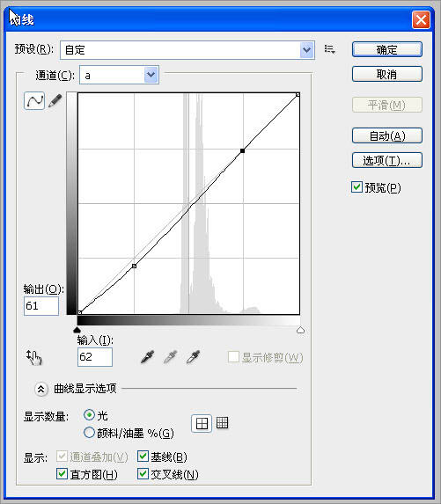The height and width of the screenshot is (504, 441).
Task: Collapse the 曲线显示选项 section
Action: [x=41, y=390]
